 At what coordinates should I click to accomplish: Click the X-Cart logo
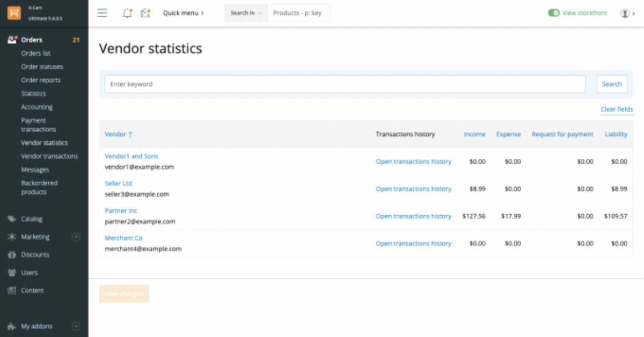[14, 12]
